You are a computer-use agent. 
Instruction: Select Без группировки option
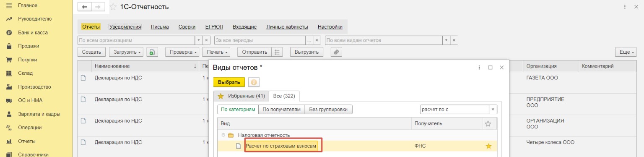coord(328,109)
